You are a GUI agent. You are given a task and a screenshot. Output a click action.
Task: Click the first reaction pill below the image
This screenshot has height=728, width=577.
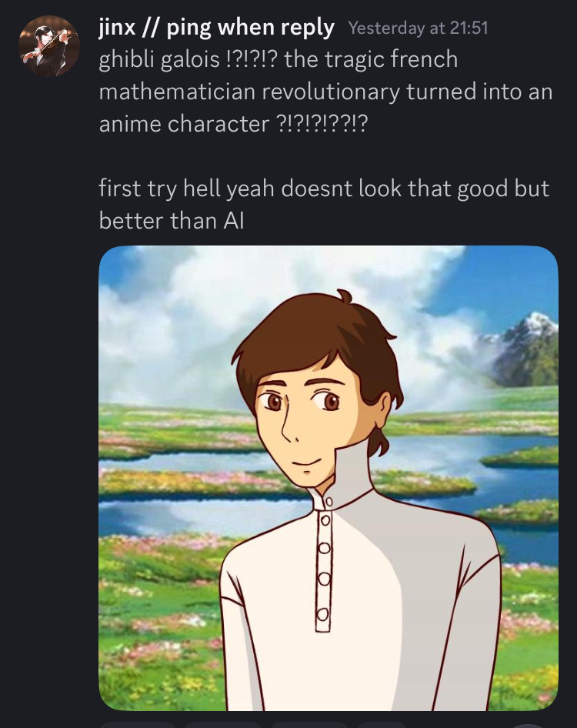138,725
